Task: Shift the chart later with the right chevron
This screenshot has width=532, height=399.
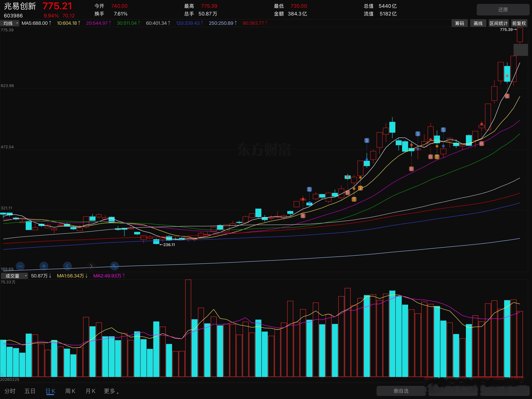Action: (x=91, y=266)
